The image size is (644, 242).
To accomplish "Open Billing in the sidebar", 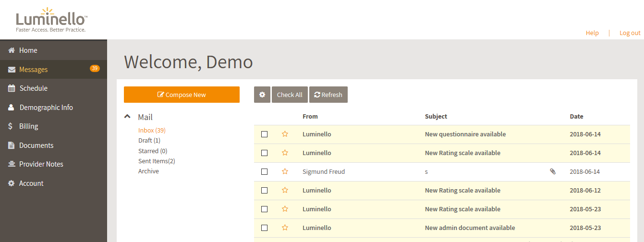I will pyautogui.click(x=53, y=126).
